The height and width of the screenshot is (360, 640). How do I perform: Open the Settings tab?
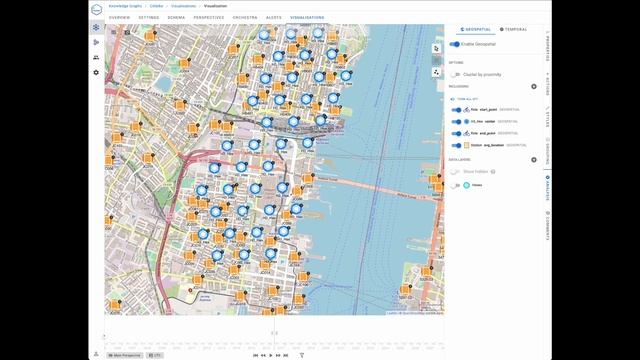(x=149, y=18)
